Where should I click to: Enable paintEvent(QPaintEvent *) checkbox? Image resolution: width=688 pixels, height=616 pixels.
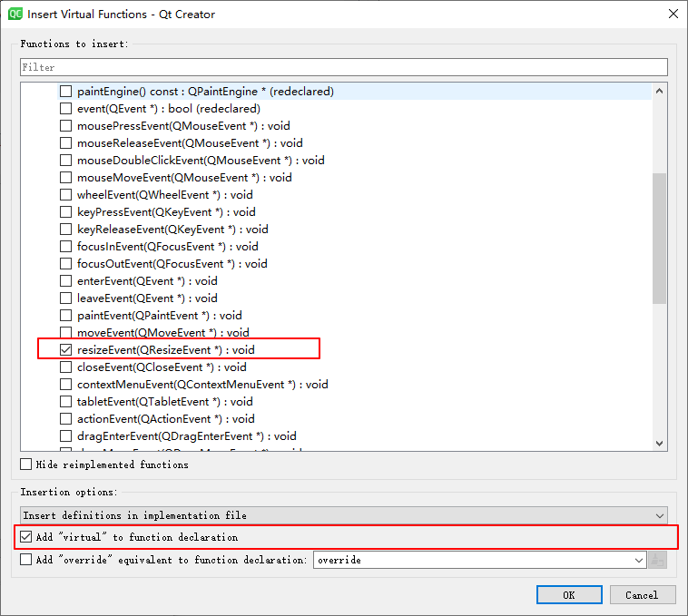66,315
